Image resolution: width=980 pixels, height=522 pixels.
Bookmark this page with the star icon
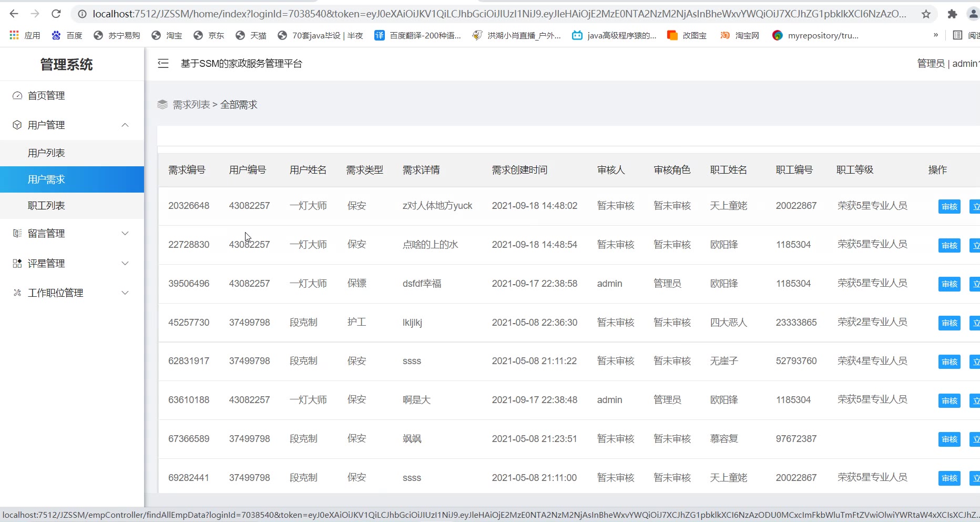click(926, 14)
